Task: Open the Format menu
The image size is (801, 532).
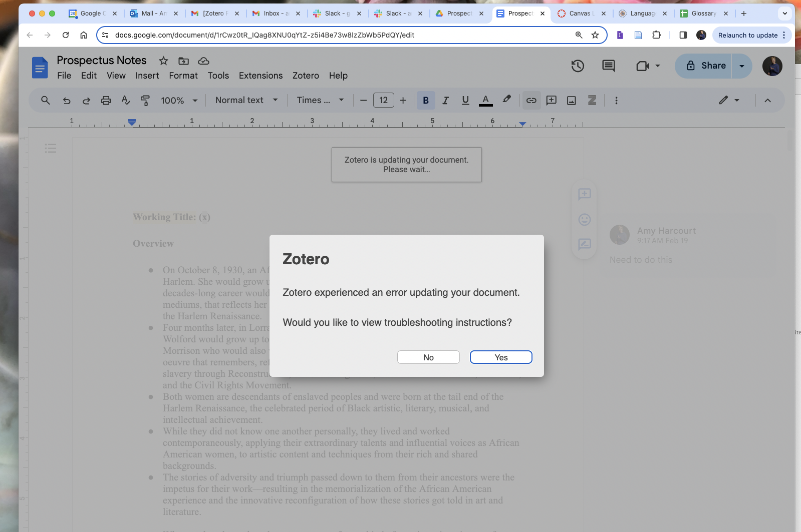Action: click(183, 76)
